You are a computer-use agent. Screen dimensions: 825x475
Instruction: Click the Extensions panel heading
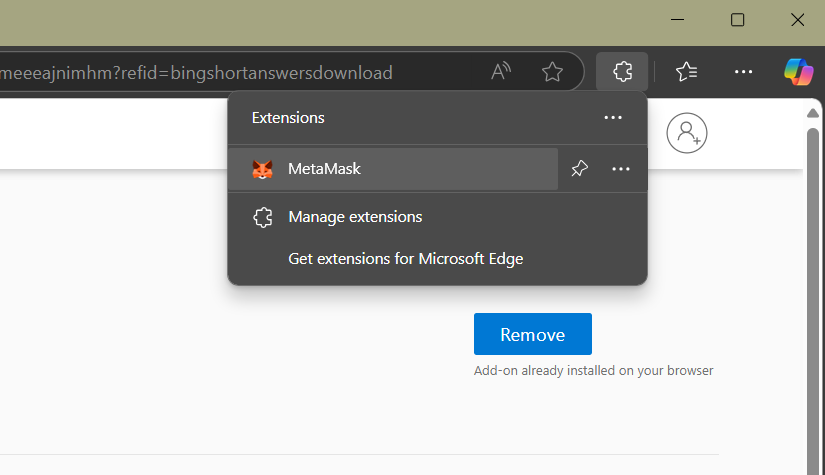click(288, 118)
